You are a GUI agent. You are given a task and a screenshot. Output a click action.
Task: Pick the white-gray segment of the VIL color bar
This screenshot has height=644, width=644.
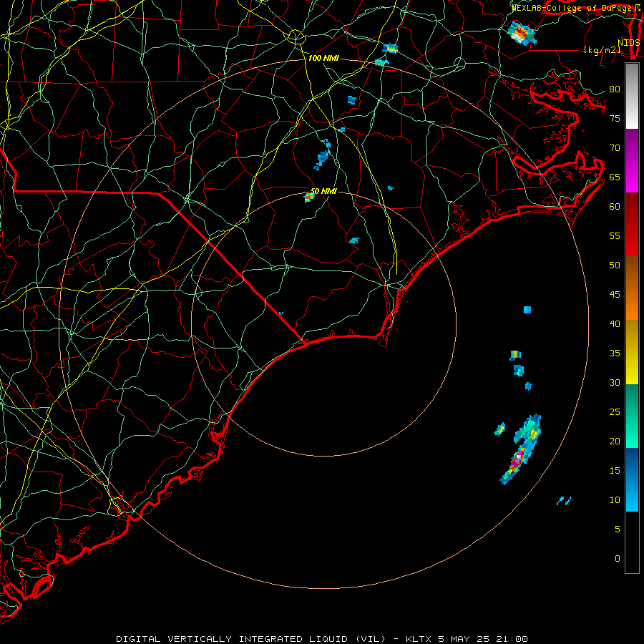click(x=632, y=97)
